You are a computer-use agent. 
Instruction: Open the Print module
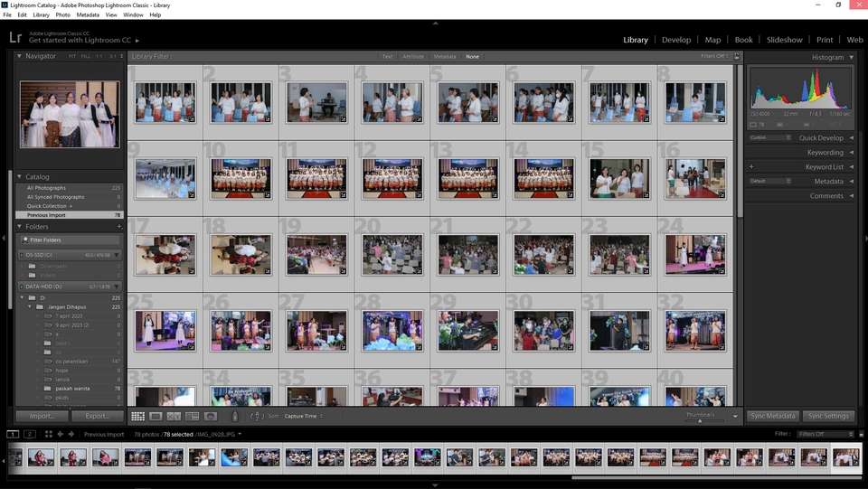tap(825, 40)
